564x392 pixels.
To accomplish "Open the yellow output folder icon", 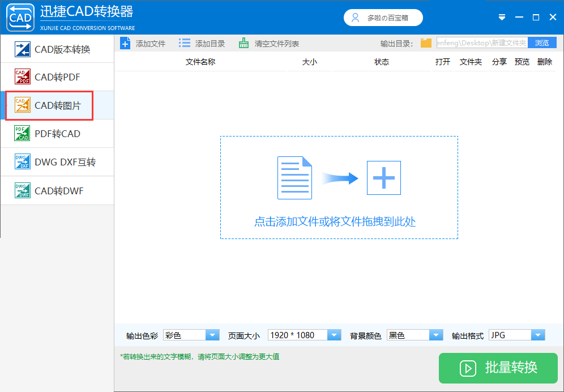I will click(x=426, y=43).
